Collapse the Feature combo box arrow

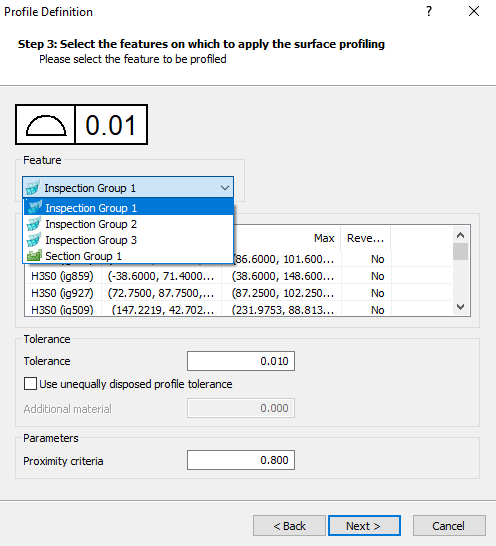coord(225,188)
